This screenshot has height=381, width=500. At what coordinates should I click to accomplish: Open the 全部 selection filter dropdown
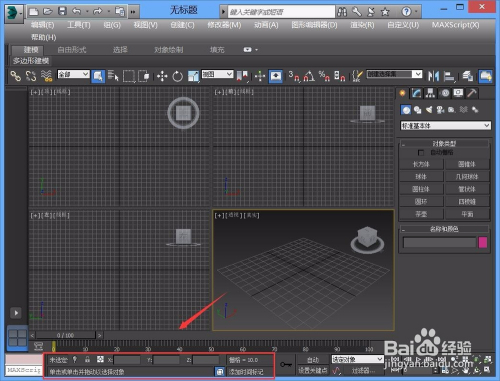pos(73,74)
